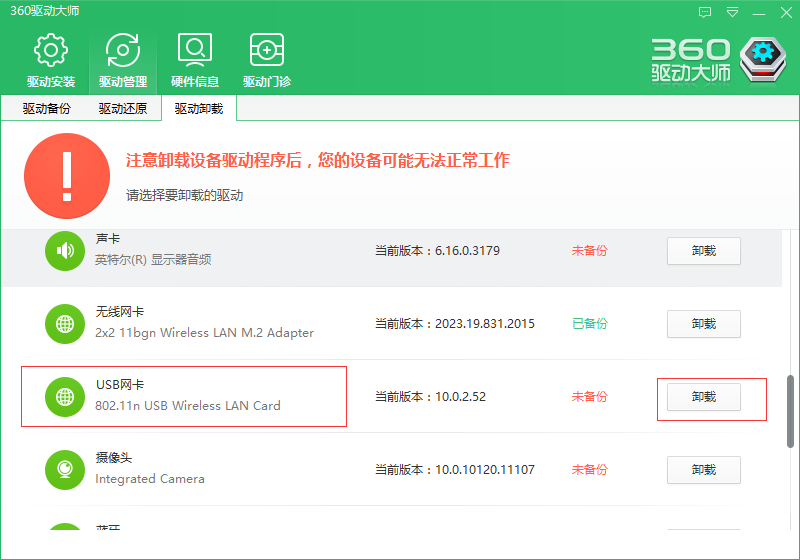
Task: Click 卸载 for the USB网卡 driver
Action: [x=704, y=397]
